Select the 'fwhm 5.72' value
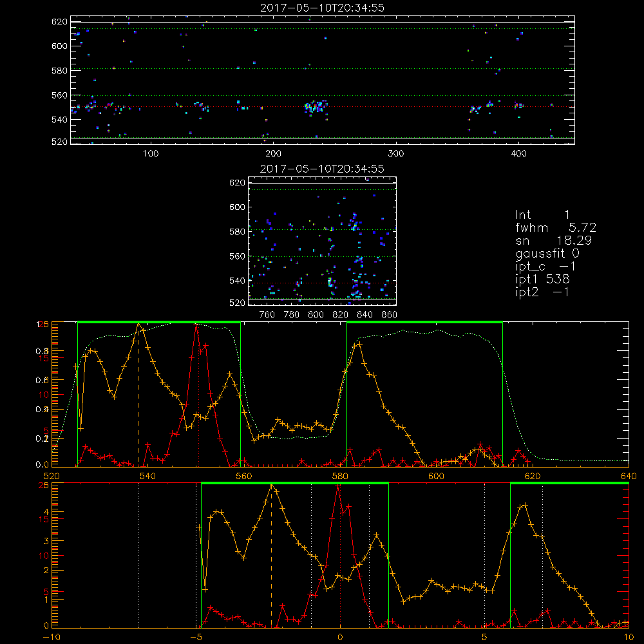The image size is (644, 644). 556,227
